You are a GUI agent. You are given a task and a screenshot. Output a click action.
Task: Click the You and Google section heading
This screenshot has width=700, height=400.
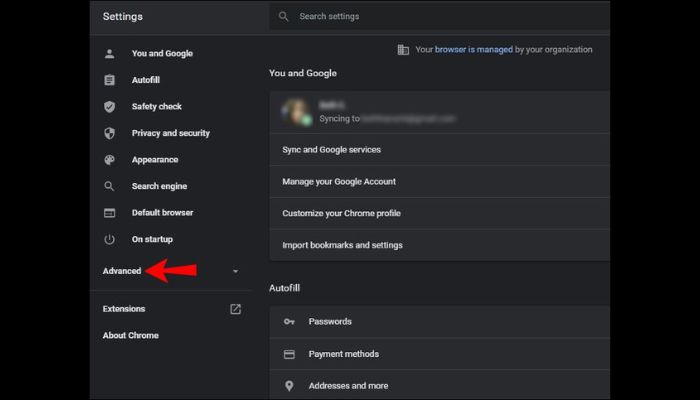(x=303, y=73)
